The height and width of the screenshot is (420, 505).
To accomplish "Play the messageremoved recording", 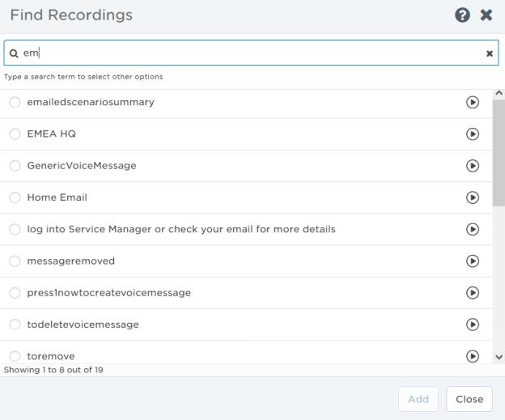I will 473,261.
